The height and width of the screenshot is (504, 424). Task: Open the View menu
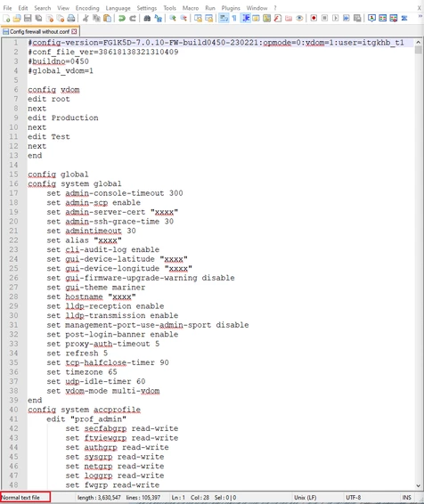tap(63, 8)
